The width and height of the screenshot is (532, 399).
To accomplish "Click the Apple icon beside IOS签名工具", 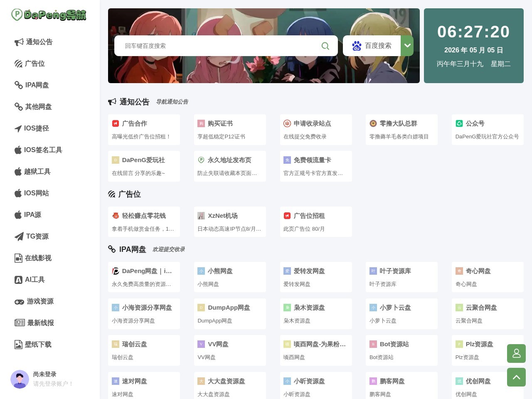I will click(x=18, y=150).
